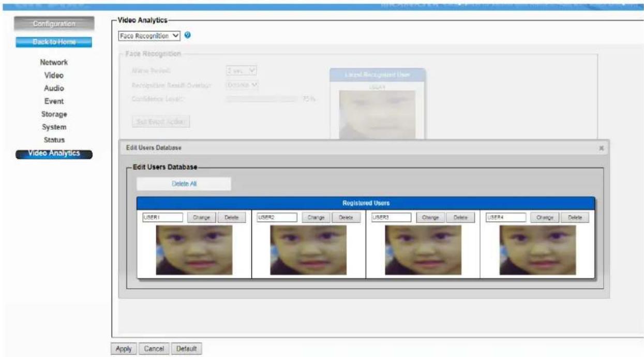Delete USER2 from the database
This screenshot has width=644, height=357.
pos(346,218)
